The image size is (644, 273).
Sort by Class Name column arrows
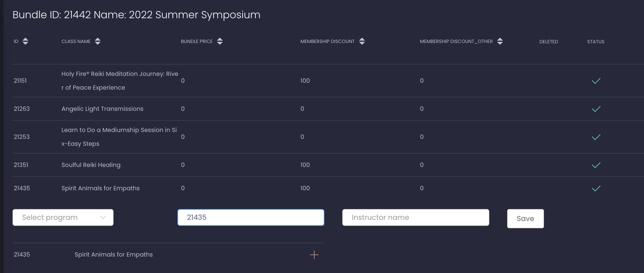click(x=98, y=41)
